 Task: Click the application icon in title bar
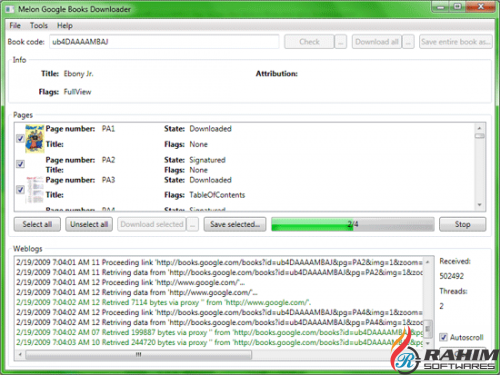pos(10,9)
